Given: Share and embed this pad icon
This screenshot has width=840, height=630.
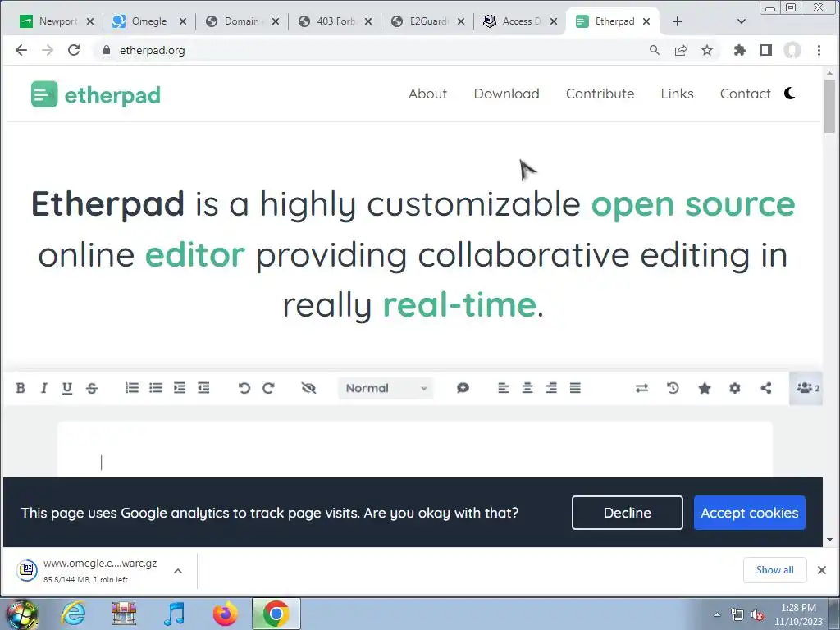Looking at the screenshot, I should pos(766,388).
